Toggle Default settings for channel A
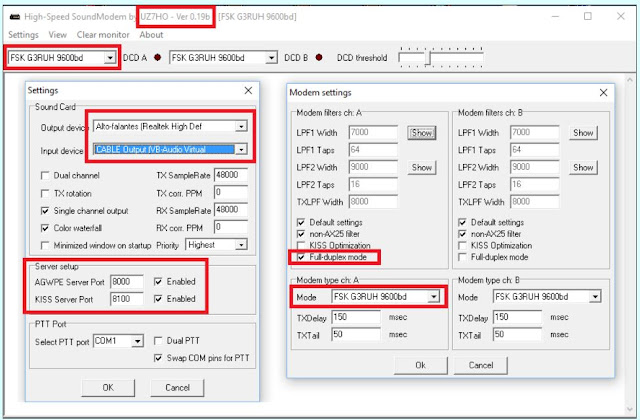The height and width of the screenshot is (420, 640). (301, 222)
